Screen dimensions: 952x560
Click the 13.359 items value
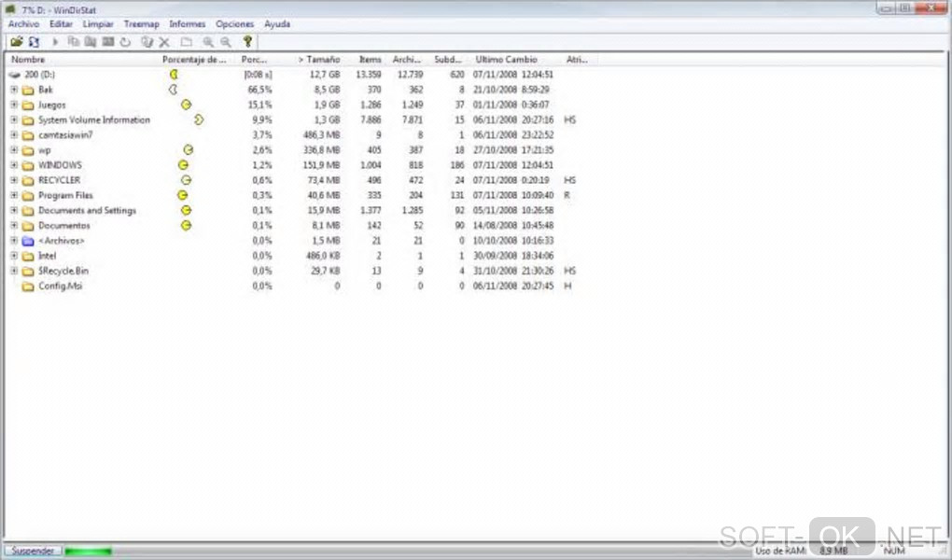pos(369,75)
